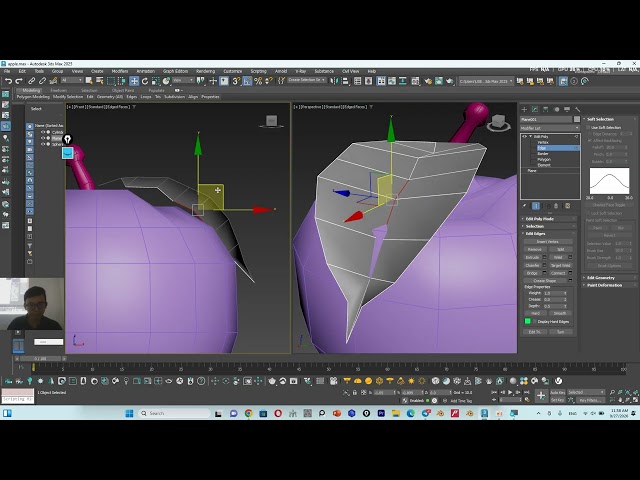Collapse the Edit Poly modifier tree arrow
This screenshot has height=480, width=640.
click(530, 136)
